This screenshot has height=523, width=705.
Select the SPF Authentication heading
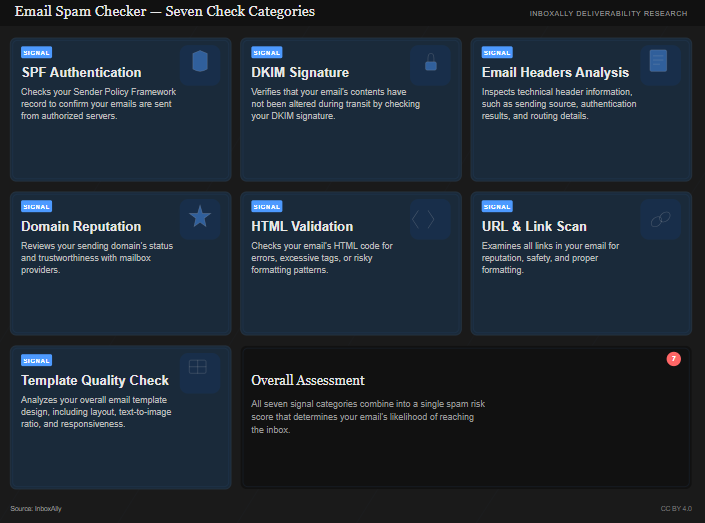click(81, 72)
